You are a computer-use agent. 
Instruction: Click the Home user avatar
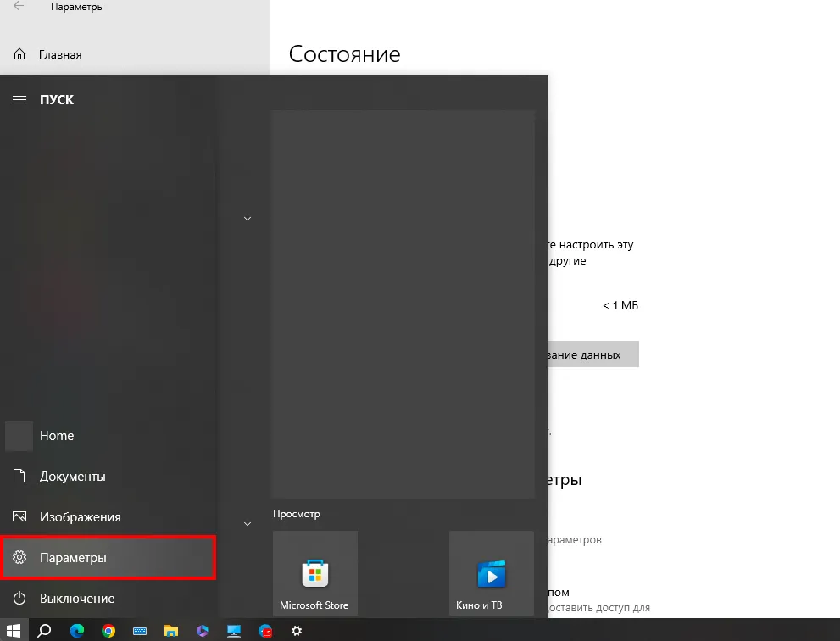coord(19,436)
